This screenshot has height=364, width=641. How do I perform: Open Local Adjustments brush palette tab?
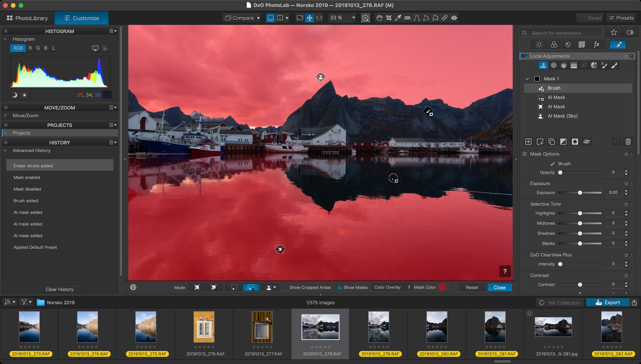point(618,45)
